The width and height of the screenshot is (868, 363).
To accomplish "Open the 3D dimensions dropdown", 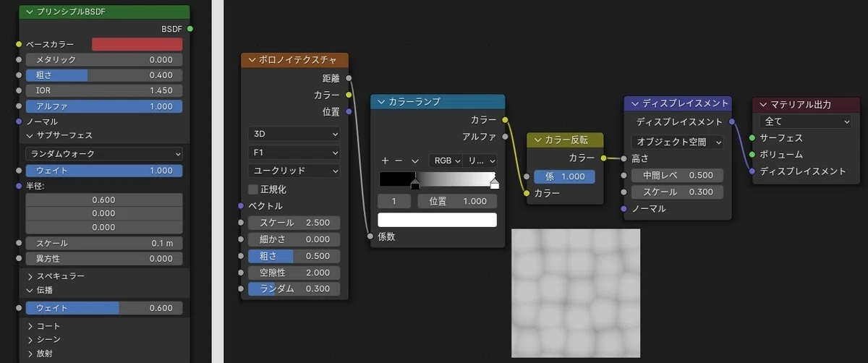I will tap(294, 134).
